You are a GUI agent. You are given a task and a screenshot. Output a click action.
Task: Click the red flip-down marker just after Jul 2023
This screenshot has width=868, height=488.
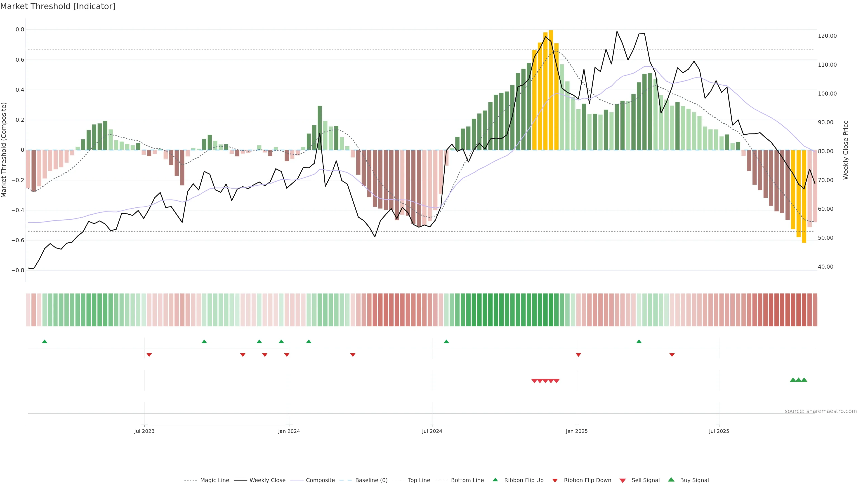[x=149, y=355]
